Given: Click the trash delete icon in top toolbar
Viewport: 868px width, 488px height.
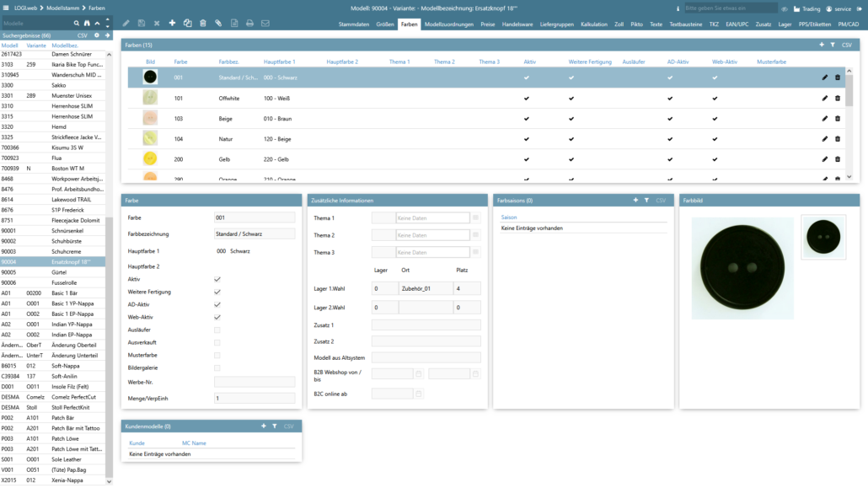Looking at the screenshot, I should pyautogui.click(x=203, y=24).
